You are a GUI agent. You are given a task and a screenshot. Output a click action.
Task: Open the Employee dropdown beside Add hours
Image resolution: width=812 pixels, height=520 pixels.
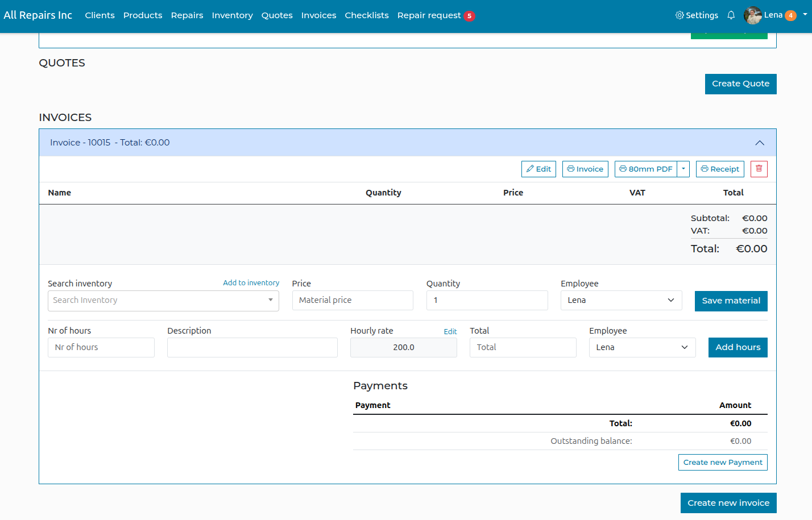(x=643, y=347)
